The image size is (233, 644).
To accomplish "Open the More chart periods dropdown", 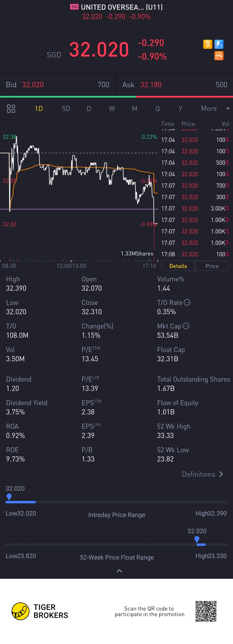I will (215, 108).
